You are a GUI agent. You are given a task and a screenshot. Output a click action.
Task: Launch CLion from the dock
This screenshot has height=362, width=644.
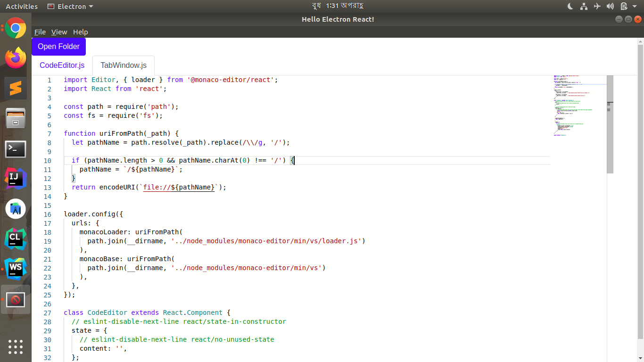point(16,239)
